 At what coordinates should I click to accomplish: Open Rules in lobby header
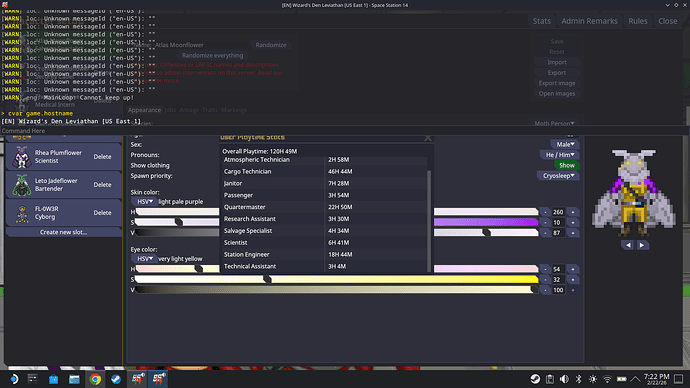tap(638, 21)
